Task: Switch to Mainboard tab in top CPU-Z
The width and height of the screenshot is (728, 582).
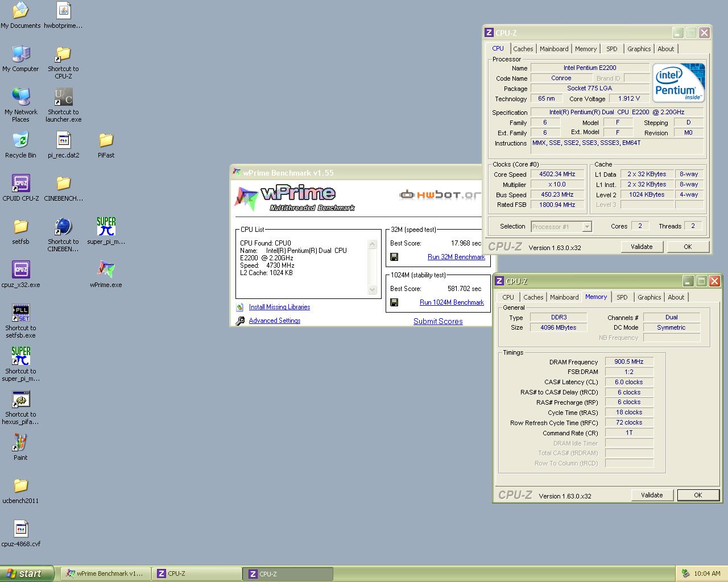Action: click(554, 49)
